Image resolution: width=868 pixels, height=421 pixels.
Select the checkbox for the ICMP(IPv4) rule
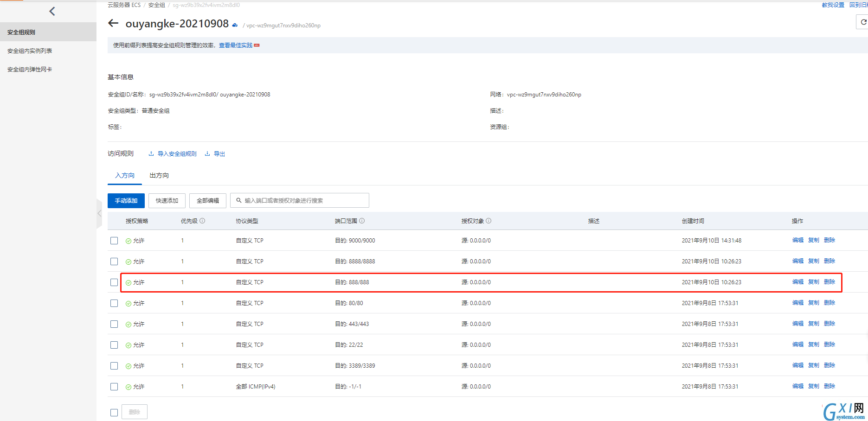(114, 387)
